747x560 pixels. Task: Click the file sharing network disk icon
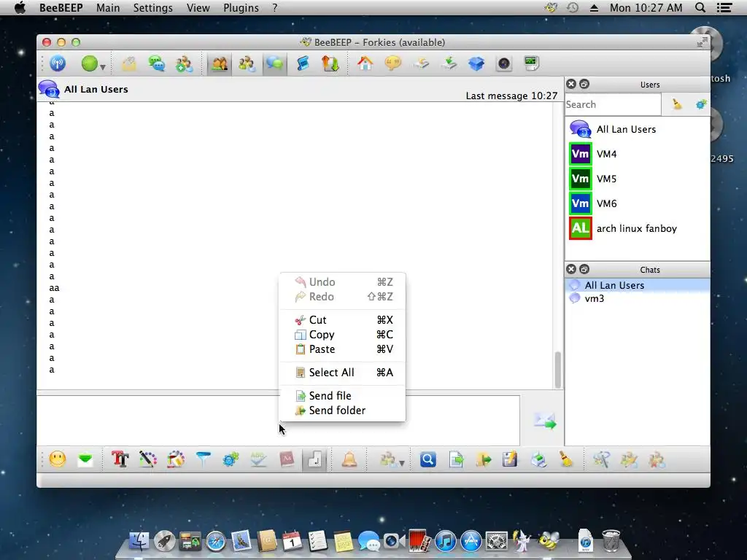point(421,63)
